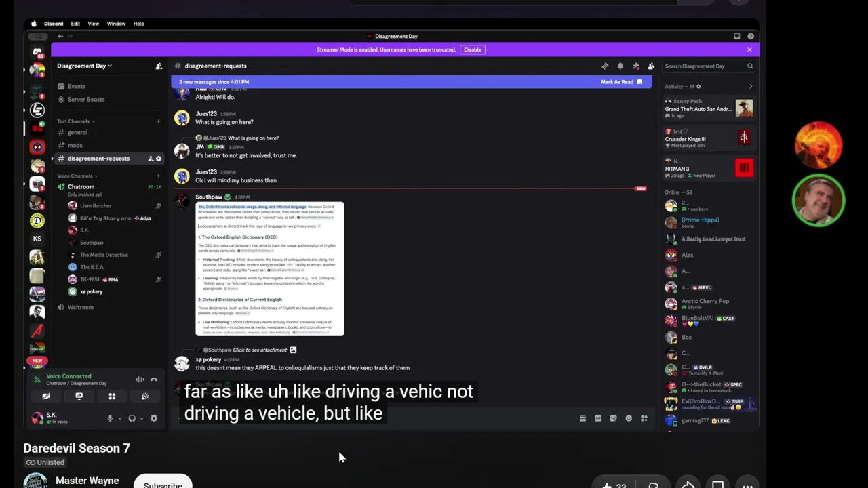Expand the Disagreement Day server menu
Screen dimensions: 868x488
tap(84, 66)
